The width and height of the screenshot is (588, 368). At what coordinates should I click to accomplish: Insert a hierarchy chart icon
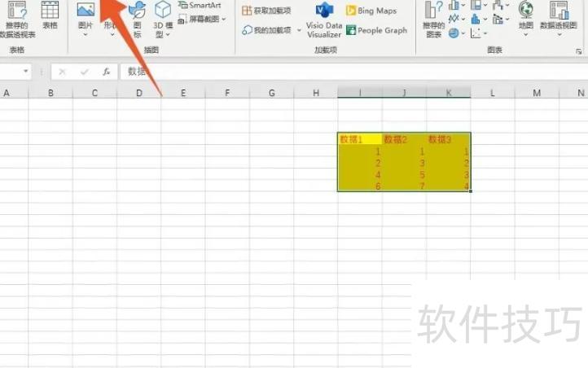[476, 5]
